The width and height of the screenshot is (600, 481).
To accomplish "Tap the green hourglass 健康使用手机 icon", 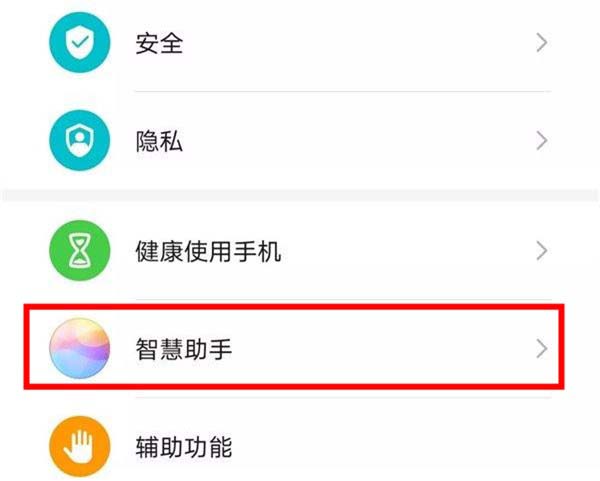I will [80, 251].
